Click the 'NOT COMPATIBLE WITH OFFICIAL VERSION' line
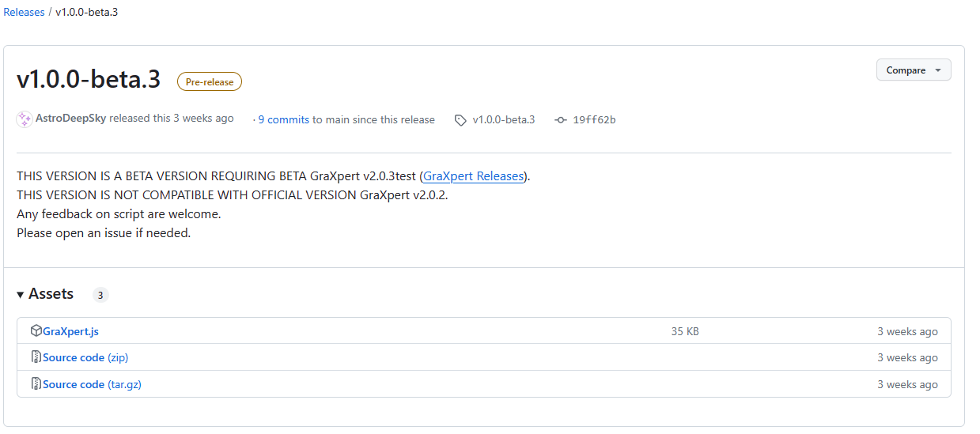 pos(233,195)
